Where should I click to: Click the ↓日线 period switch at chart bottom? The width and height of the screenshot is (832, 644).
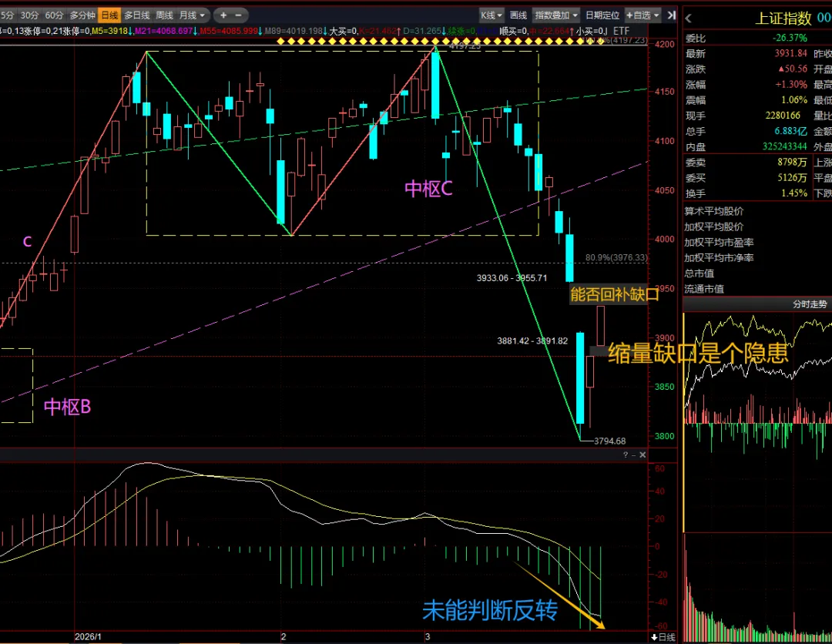663,637
